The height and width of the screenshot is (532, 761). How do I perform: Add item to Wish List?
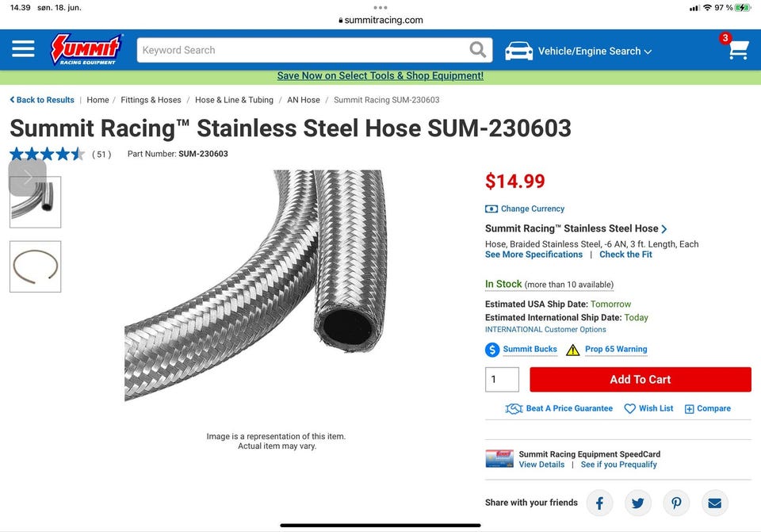pyautogui.click(x=648, y=408)
